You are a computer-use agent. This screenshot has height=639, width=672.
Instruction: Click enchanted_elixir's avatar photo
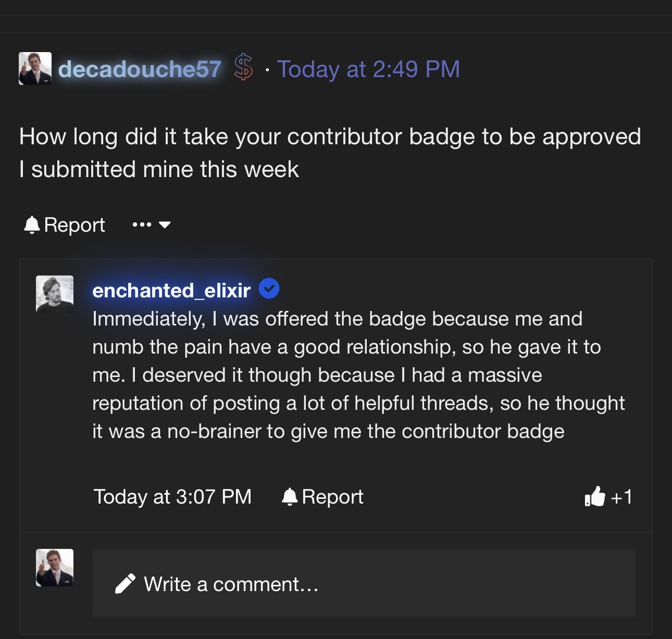55,294
